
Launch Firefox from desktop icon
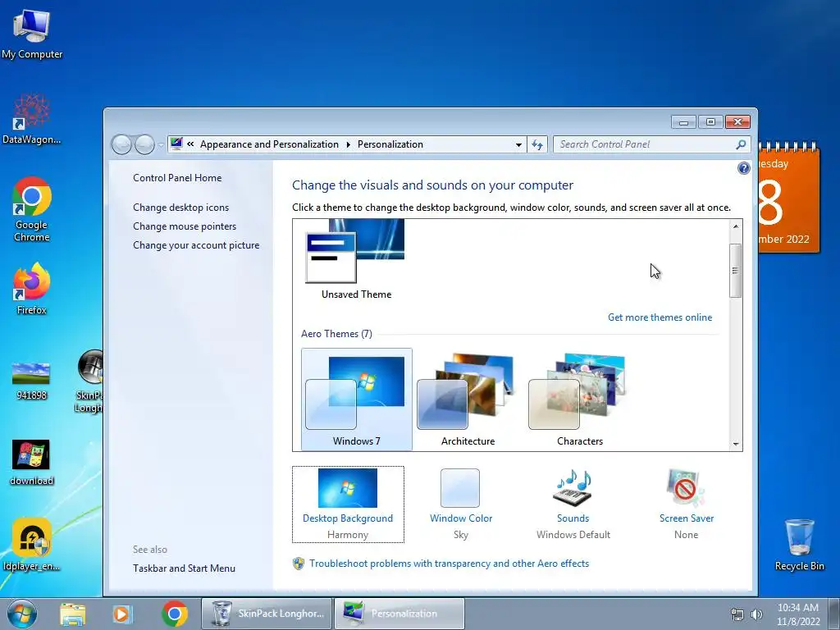(x=32, y=288)
